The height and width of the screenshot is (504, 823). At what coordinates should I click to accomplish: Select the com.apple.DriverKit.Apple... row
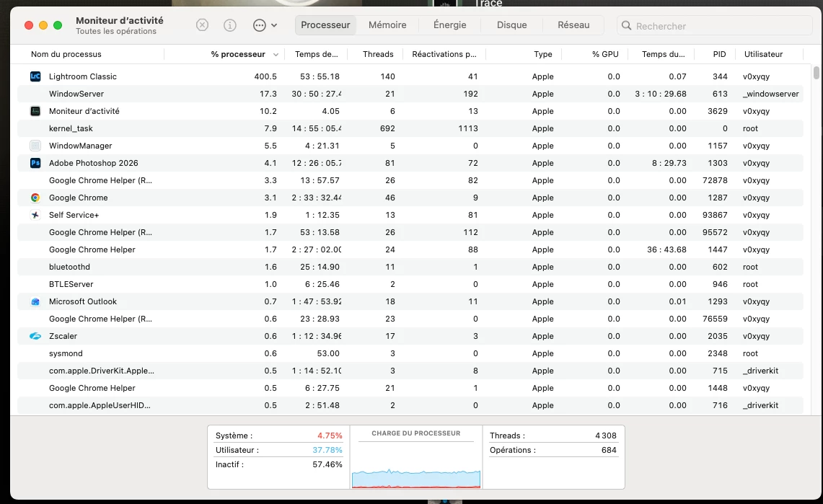click(410, 371)
